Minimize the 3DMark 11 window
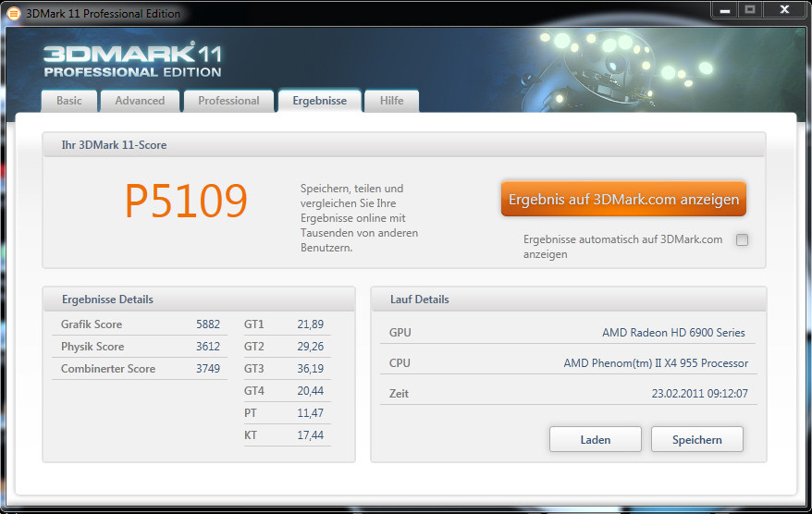Viewport: 812px width, 514px height. pos(725,10)
